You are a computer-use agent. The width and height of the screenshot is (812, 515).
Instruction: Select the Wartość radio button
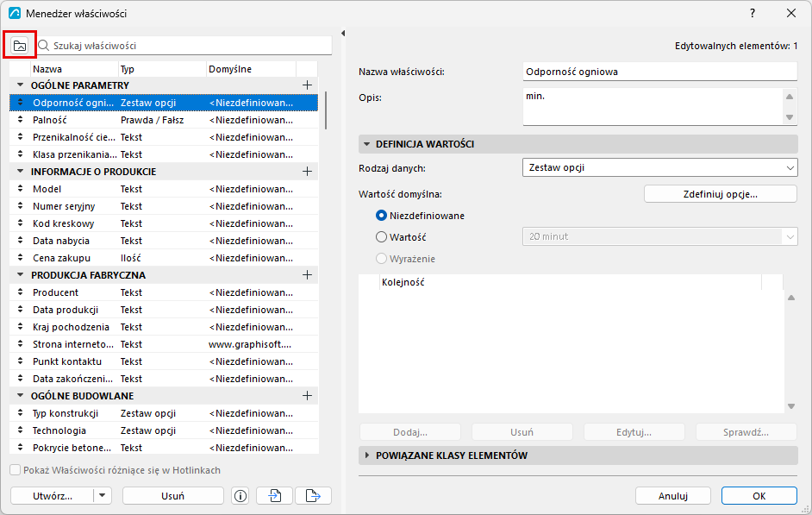pyautogui.click(x=381, y=236)
